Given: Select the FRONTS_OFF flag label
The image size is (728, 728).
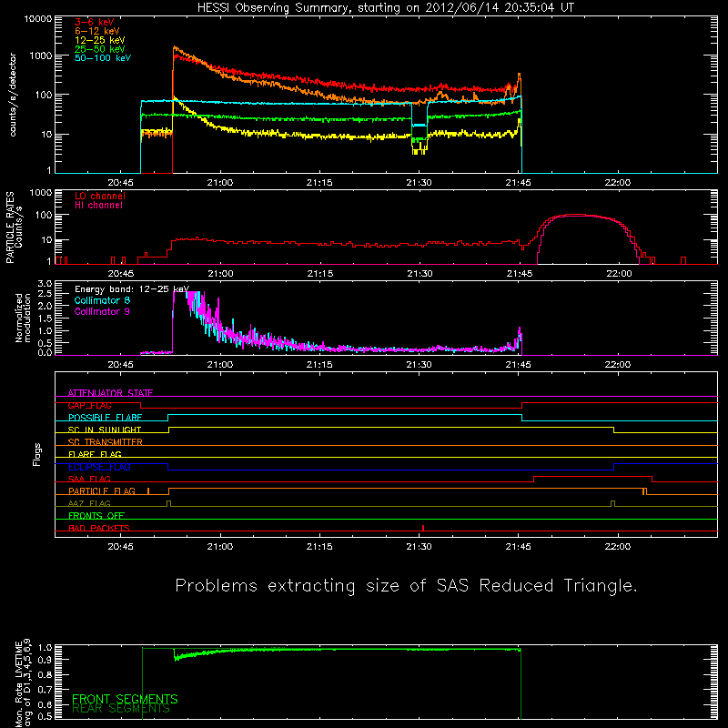Looking at the screenshot, I should coord(96,516).
